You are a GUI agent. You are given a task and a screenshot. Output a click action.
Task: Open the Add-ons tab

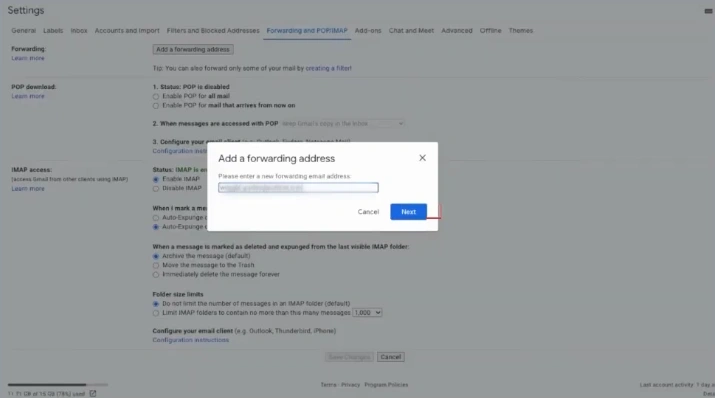[368, 31]
